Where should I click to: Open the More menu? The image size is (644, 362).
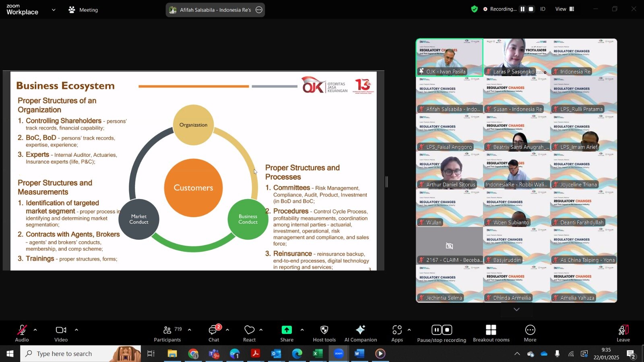click(x=530, y=333)
